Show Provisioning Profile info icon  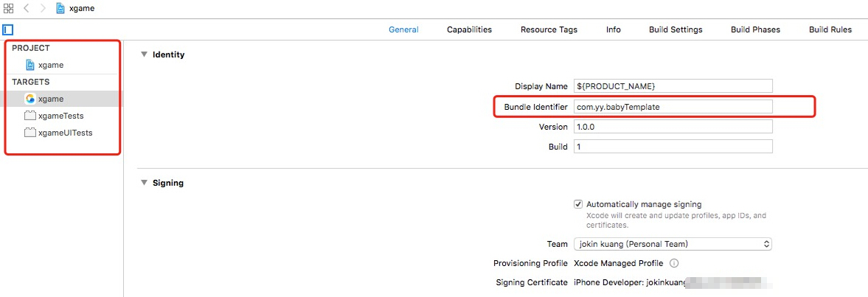click(674, 263)
